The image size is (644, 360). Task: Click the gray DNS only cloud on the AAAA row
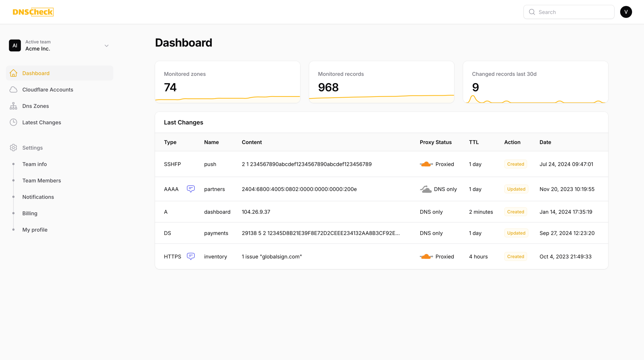pos(426,189)
